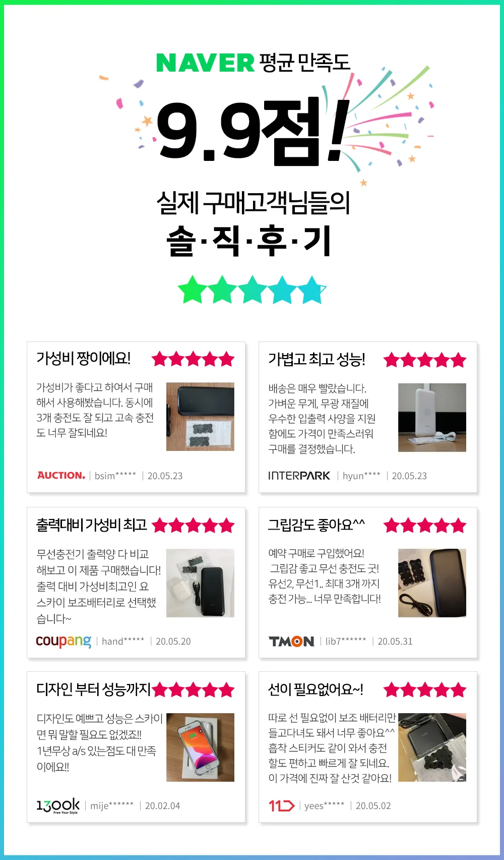504x860 pixels.
Task: Click the review title 가볍고 최고 성능!
Action: 317,360
